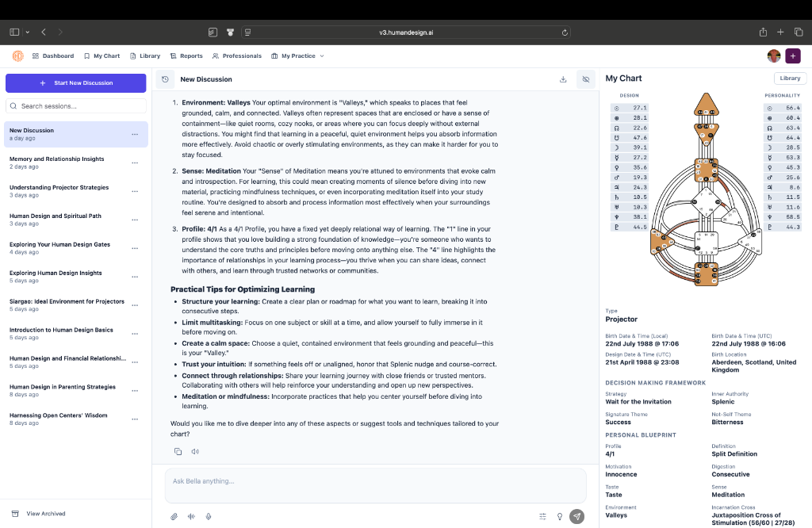Open Introduction to Human Design Basics session

click(x=75, y=333)
